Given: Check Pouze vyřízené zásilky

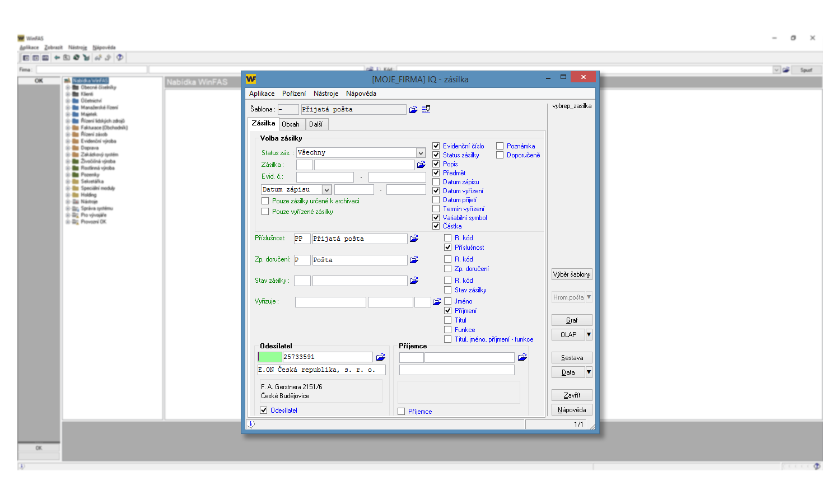Looking at the screenshot, I should pyautogui.click(x=265, y=212).
